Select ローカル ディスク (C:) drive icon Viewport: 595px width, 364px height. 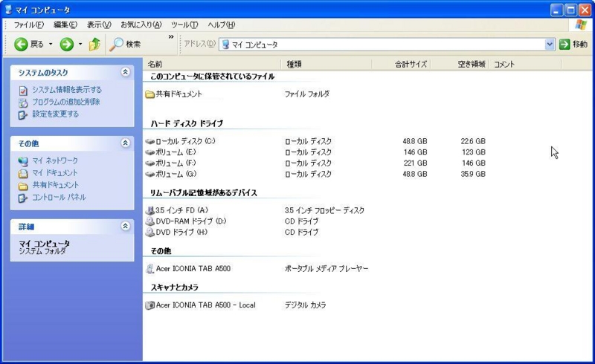(x=150, y=141)
